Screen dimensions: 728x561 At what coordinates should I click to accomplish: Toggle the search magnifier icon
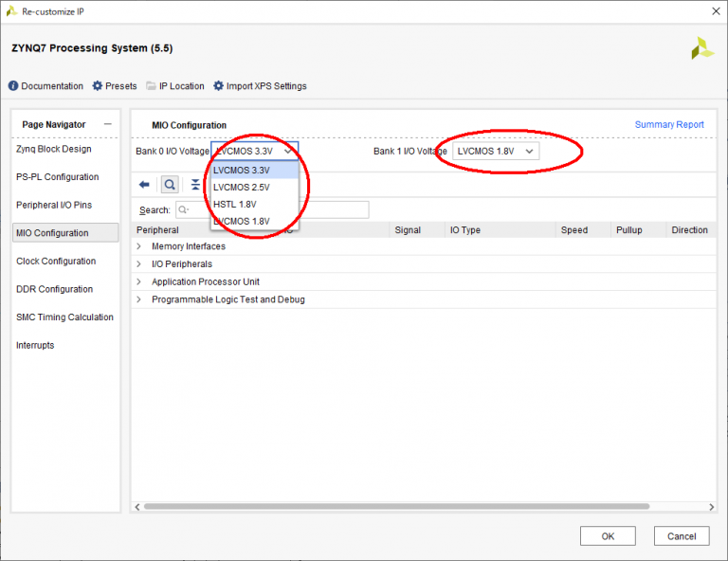(x=169, y=185)
